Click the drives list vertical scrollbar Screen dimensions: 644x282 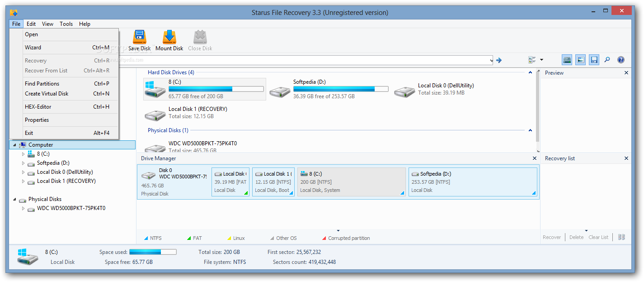538,111
